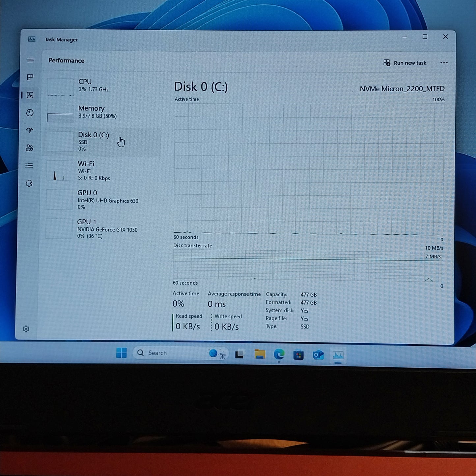
Task: Open the App history page icon
Action: pos(30,113)
